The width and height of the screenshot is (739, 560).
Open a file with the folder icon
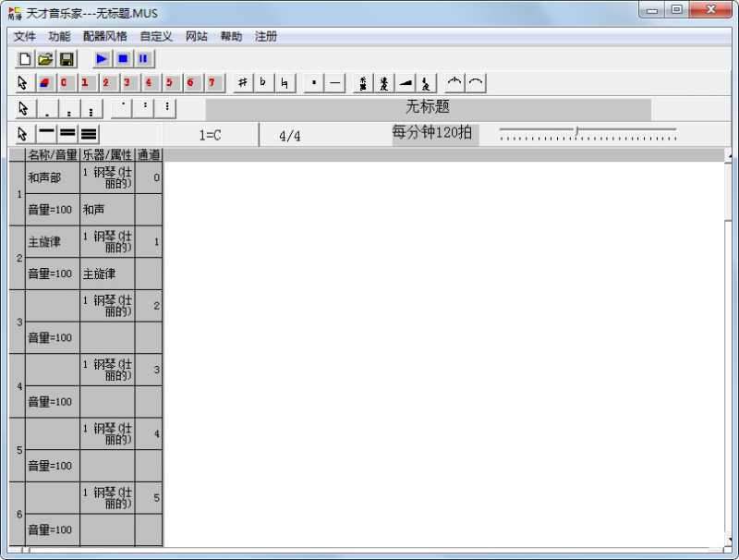tap(45, 59)
